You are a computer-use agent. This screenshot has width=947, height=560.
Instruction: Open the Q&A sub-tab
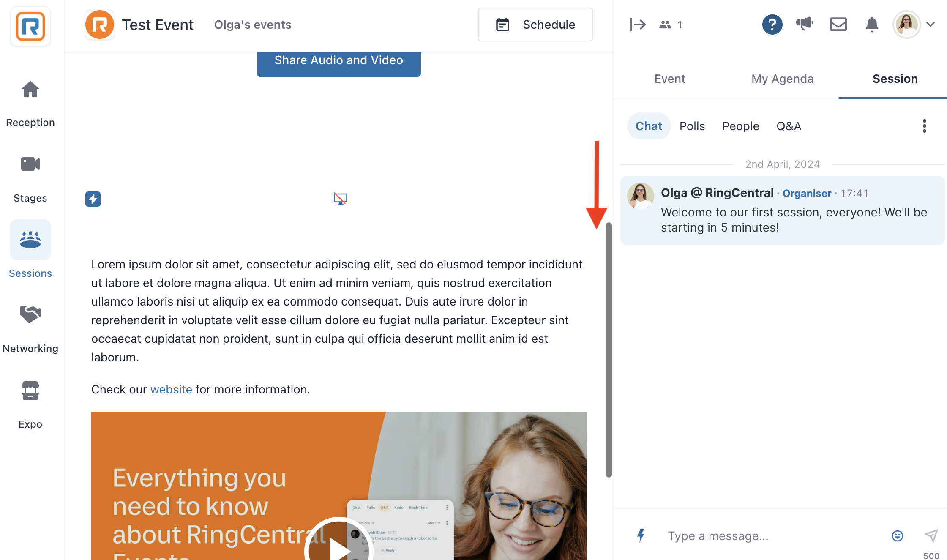789,126
